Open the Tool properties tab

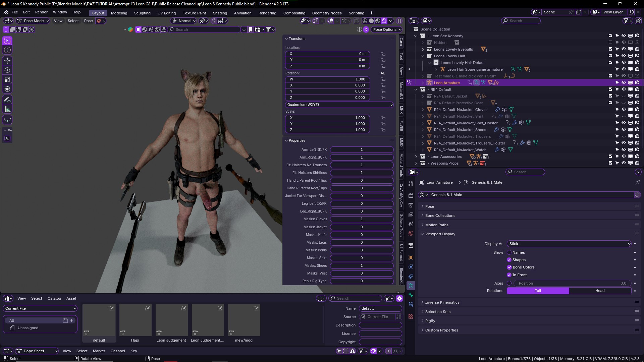(411, 184)
